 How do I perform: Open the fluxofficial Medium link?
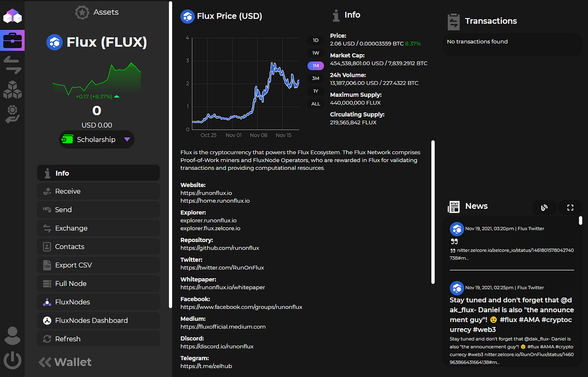click(x=223, y=327)
